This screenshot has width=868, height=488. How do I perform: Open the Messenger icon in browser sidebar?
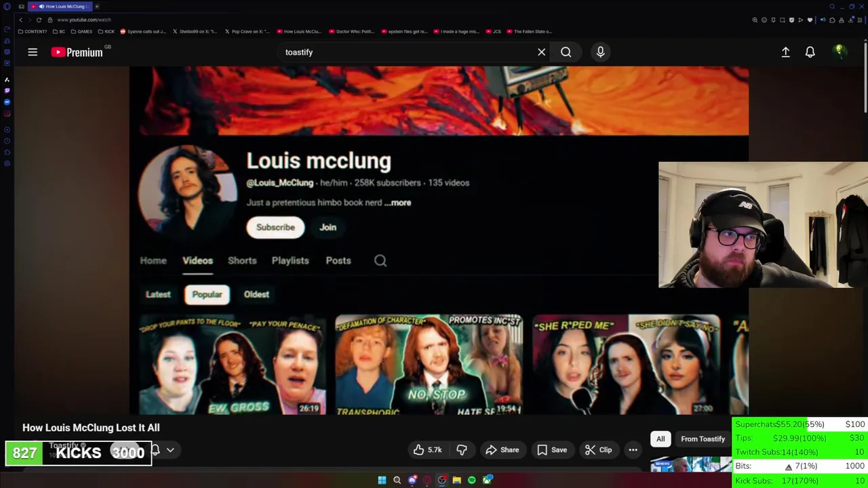[7, 102]
